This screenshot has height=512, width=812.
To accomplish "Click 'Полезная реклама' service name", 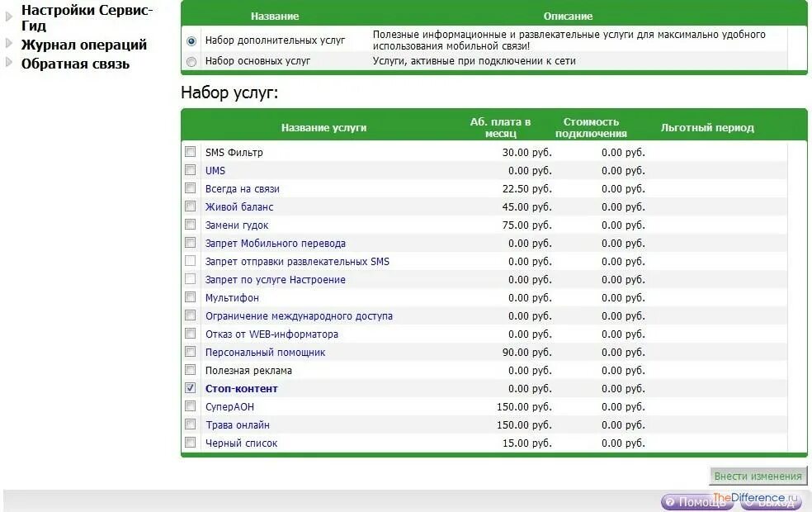I will coord(248,370).
